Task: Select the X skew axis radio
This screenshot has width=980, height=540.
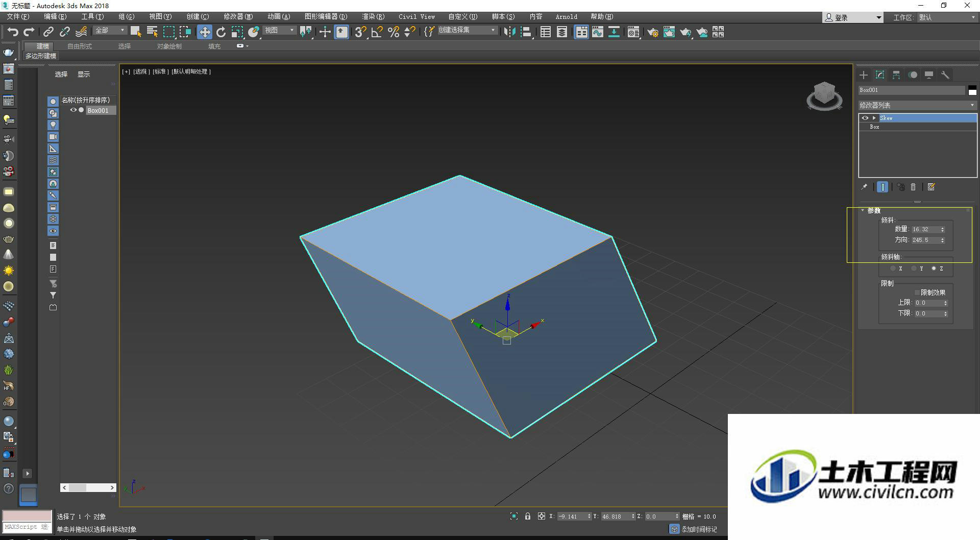Action: coord(893,268)
